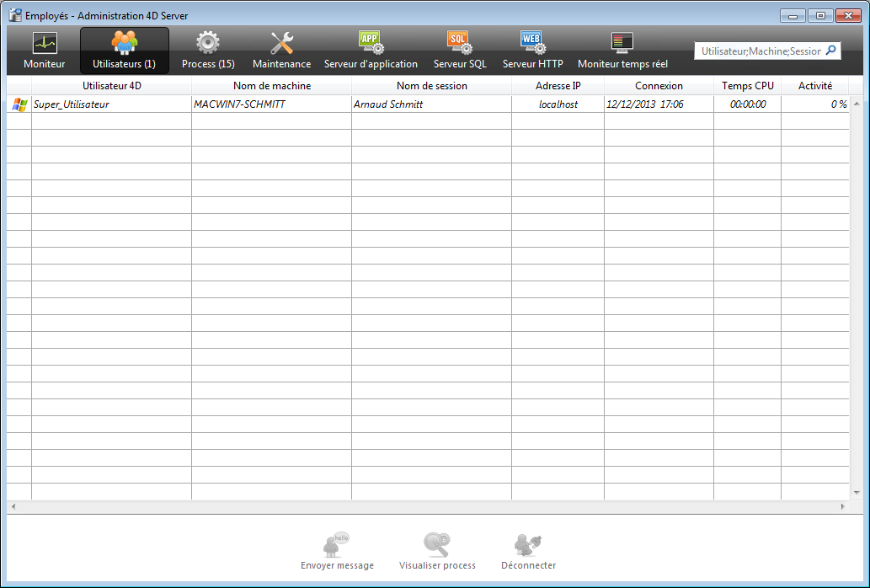Click the search magnifier icon
This screenshot has width=870, height=588.
pos(830,51)
